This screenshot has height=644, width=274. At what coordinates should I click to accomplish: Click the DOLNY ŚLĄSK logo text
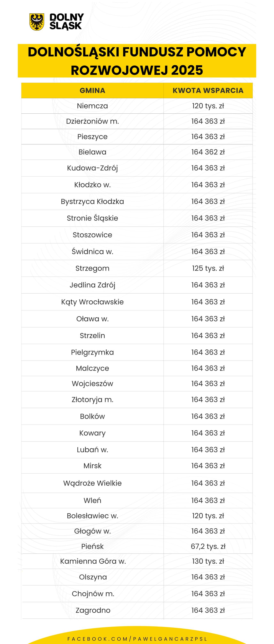[66, 22]
